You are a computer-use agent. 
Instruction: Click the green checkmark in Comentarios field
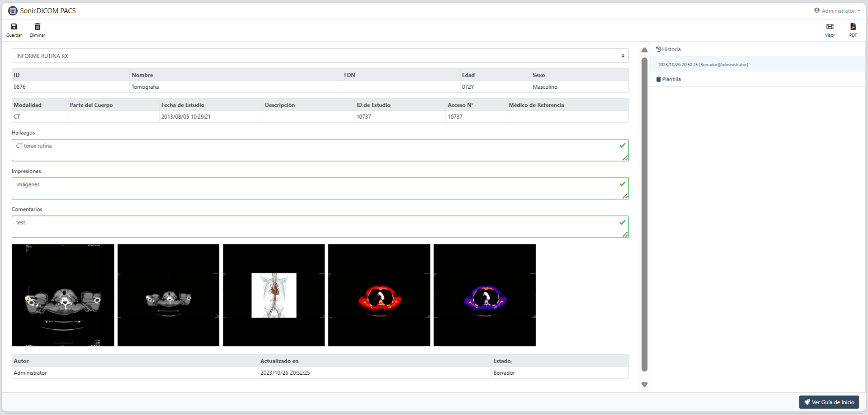623,222
